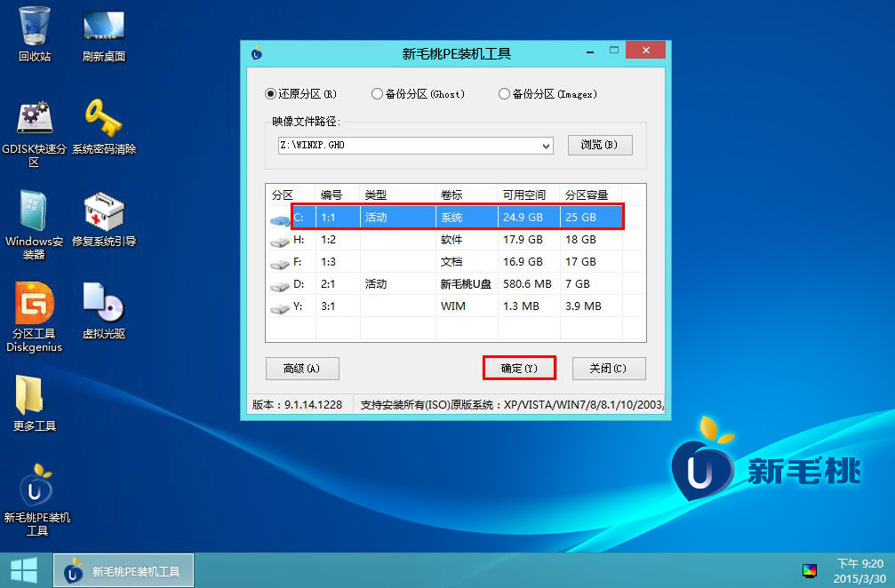Select the 还原分区(R) radio button

pos(271,94)
